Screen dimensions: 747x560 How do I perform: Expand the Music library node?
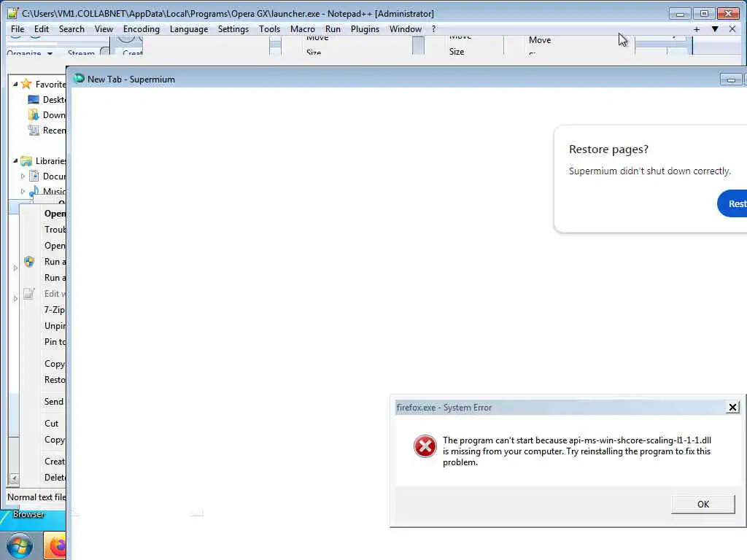[x=23, y=192]
